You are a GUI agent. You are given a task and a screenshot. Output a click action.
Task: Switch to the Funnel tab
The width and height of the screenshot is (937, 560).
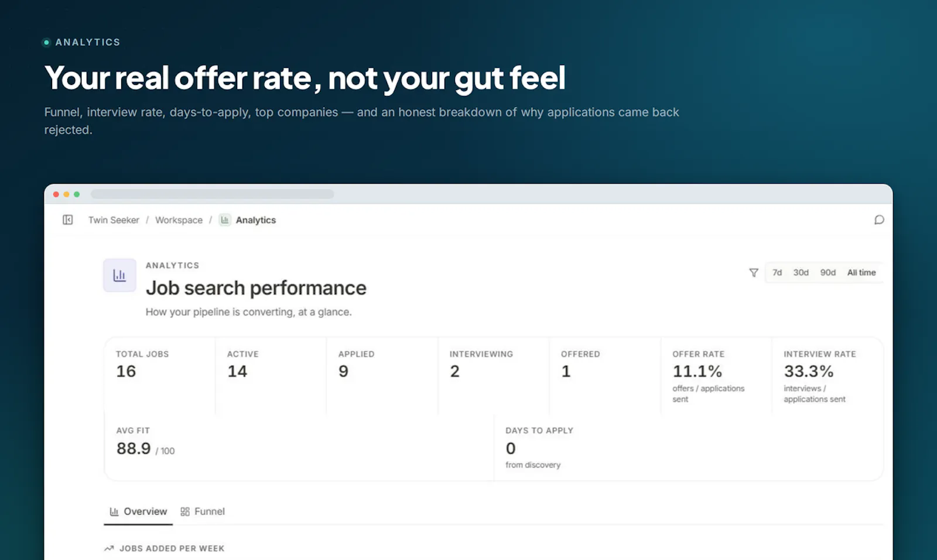(203, 511)
